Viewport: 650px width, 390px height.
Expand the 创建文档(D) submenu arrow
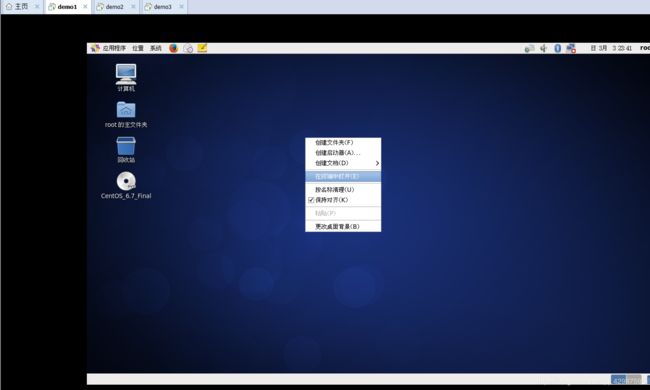click(377, 163)
